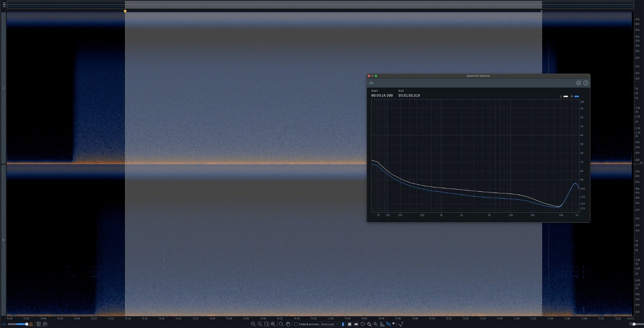The width and height of the screenshot is (644, 328).
Task: Choose the harmonics selection tool
Action: point(382,324)
